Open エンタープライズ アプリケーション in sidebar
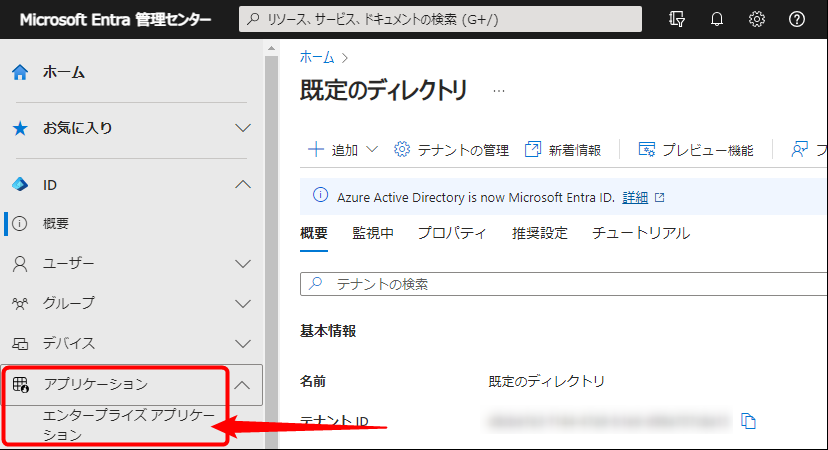 [129, 425]
